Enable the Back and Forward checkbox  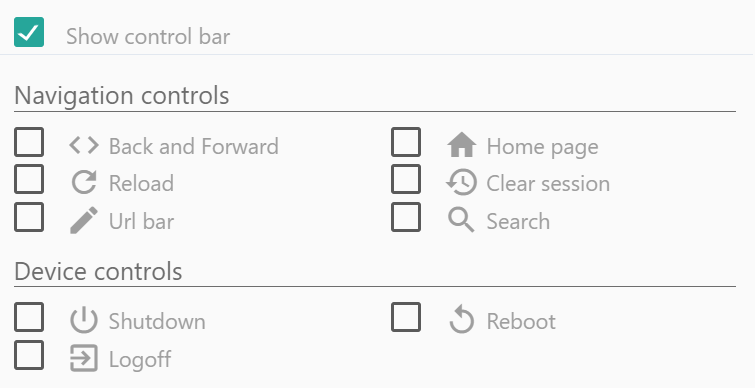(x=29, y=142)
